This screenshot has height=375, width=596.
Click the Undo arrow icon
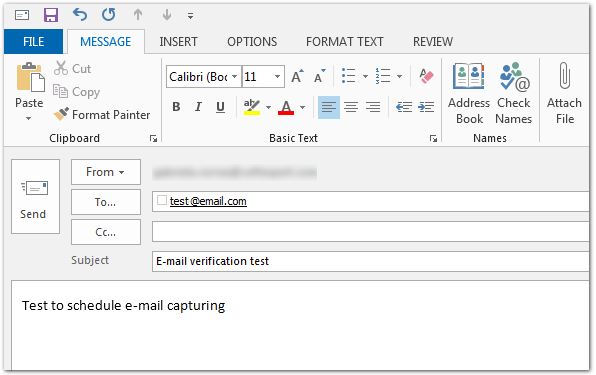click(x=80, y=15)
